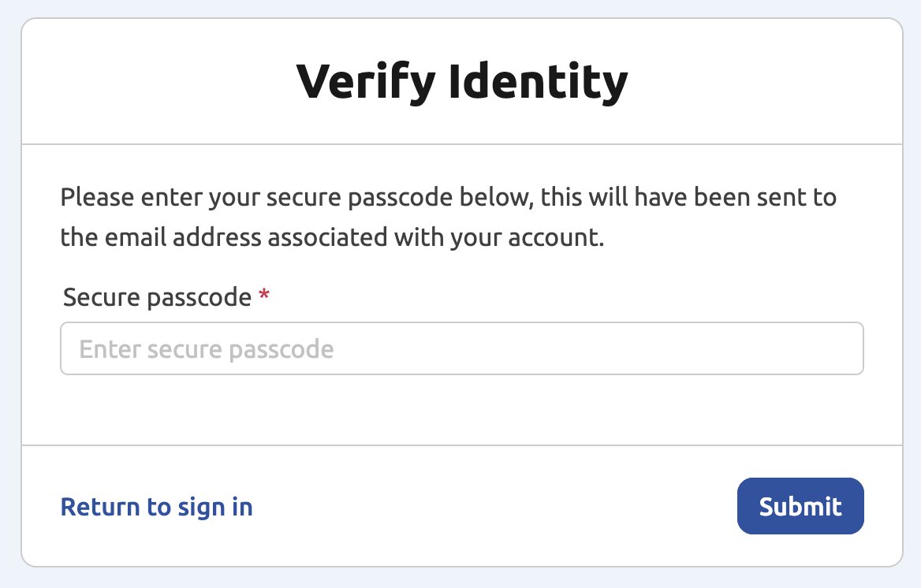
Task: Click the card header area
Action: 460,80
